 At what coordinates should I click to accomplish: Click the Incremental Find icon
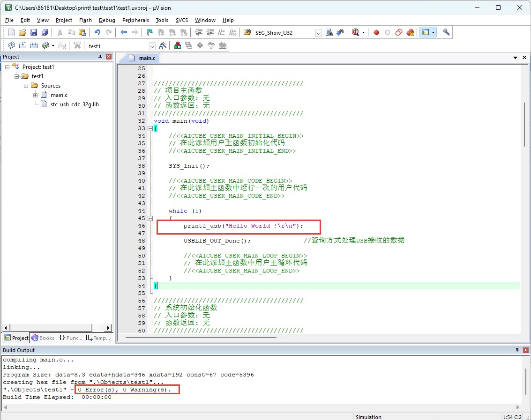click(x=340, y=32)
